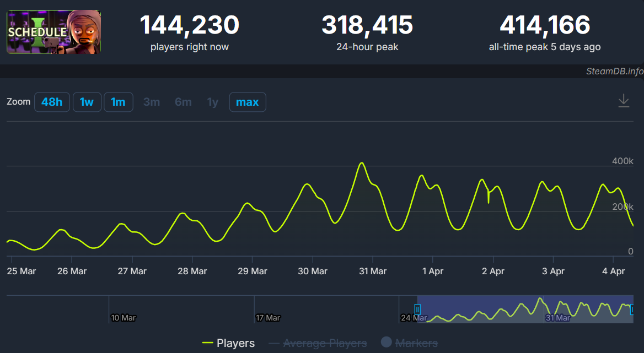Toggle the Players series in legend

pyautogui.click(x=229, y=343)
